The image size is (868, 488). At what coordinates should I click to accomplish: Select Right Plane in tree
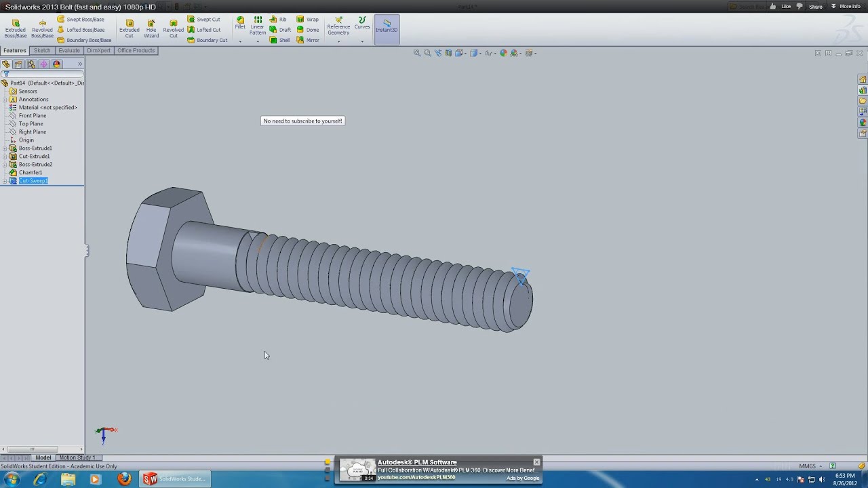point(28,132)
